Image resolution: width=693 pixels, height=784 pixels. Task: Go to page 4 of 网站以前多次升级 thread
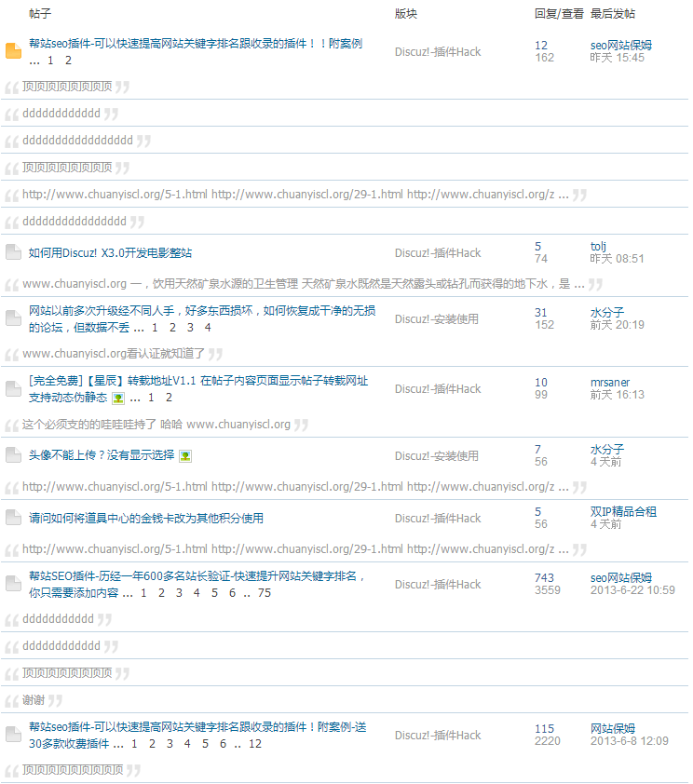(208, 328)
